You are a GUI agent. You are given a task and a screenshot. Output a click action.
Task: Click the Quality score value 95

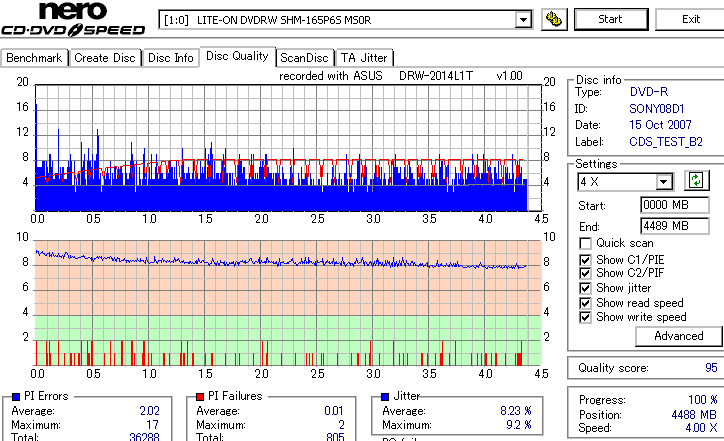pos(711,368)
